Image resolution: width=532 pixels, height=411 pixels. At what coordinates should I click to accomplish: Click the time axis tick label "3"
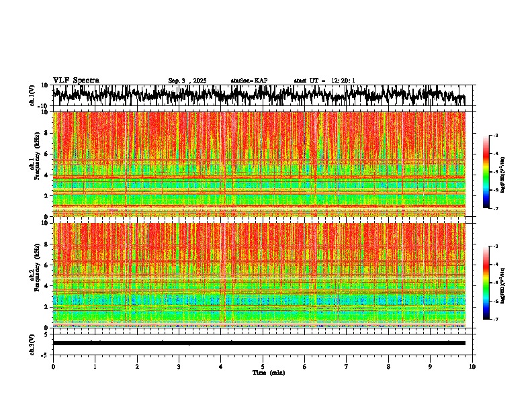179,367
